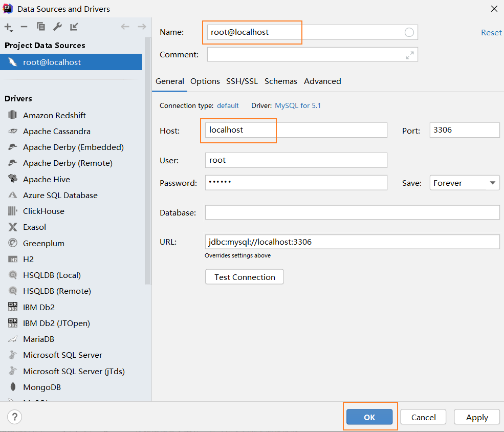The image size is (504, 432).
Task: Click the Reset link
Action: 491,32
